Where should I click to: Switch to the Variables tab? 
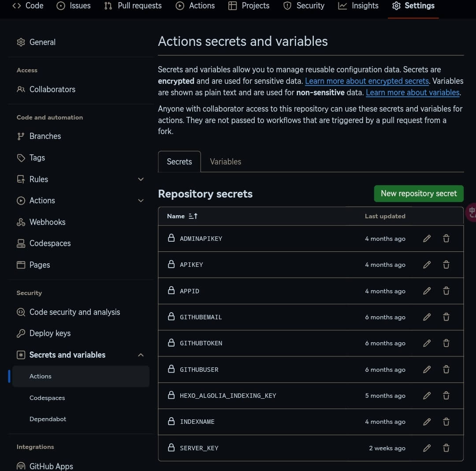pyautogui.click(x=225, y=161)
